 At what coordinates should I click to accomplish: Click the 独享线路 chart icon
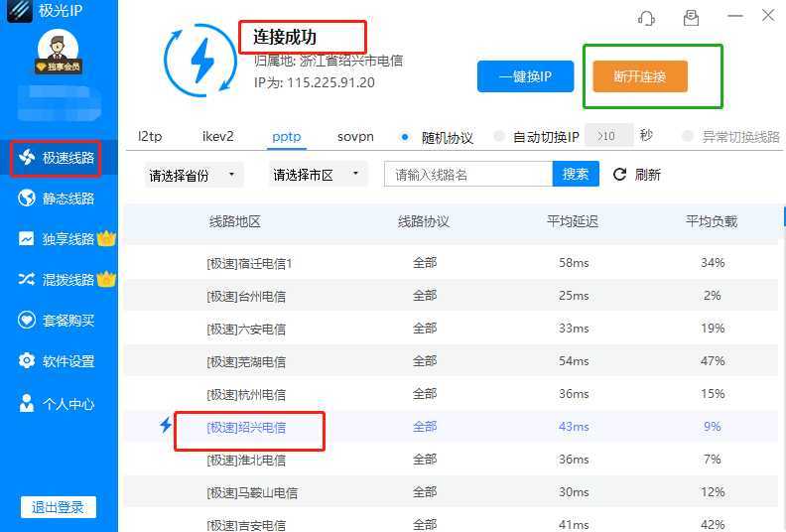tap(27, 238)
